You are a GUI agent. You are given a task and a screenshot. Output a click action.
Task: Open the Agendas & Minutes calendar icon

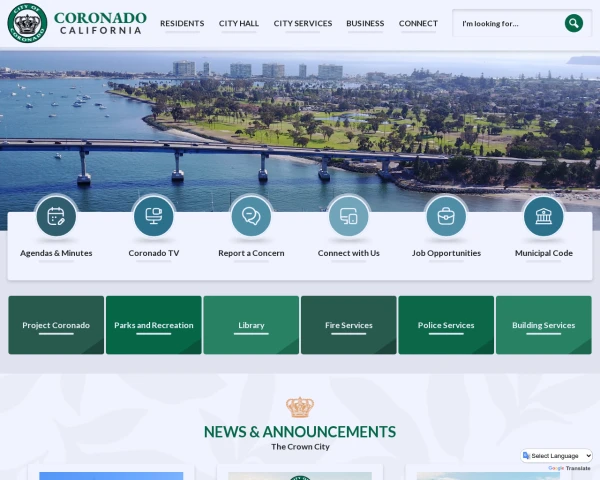pyautogui.click(x=56, y=216)
